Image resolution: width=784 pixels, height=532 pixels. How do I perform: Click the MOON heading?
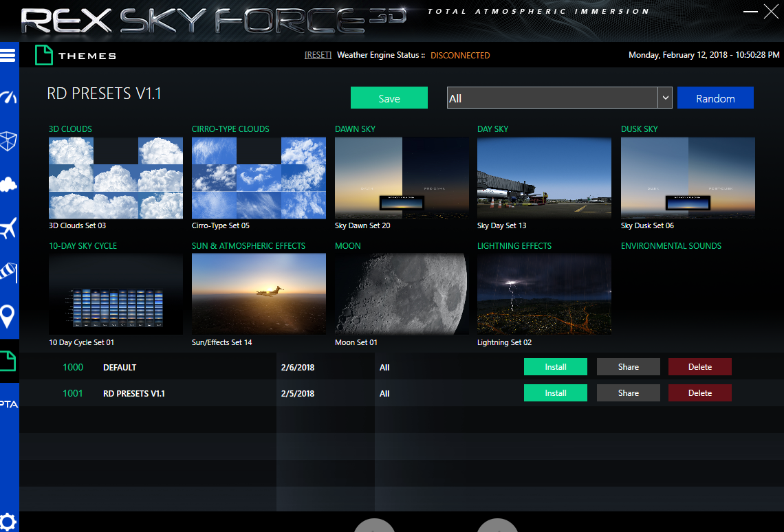(347, 246)
